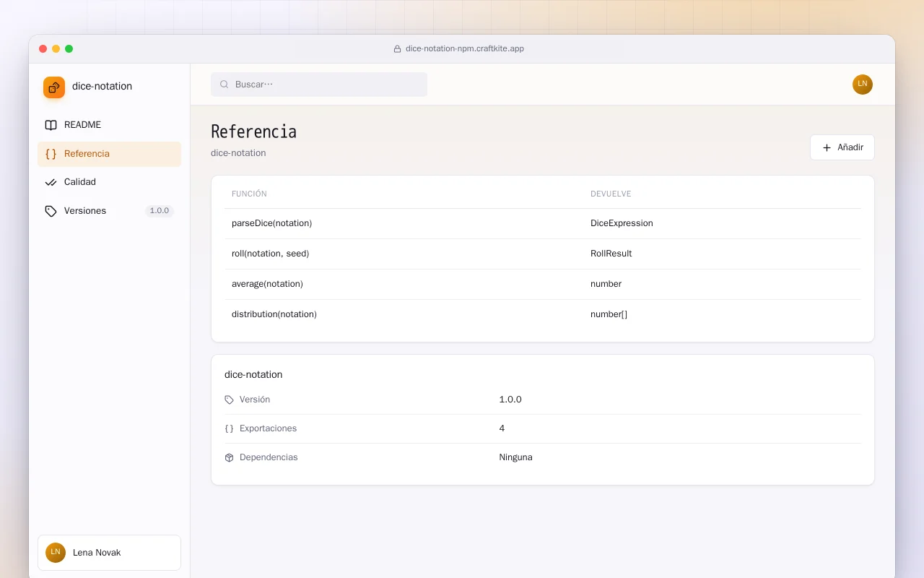Click the Exportaciones value 4

click(502, 428)
